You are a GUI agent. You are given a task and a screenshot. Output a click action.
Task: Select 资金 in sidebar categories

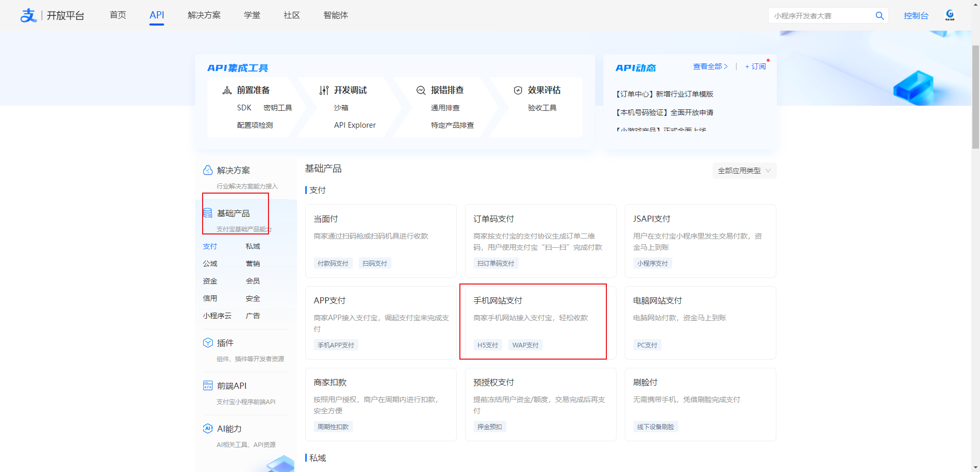coord(210,281)
